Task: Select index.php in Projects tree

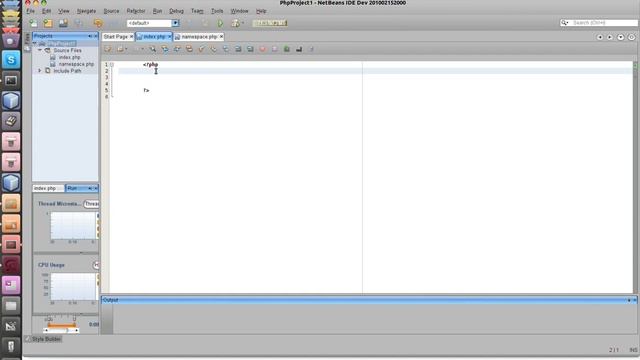Action: tap(69, 57)
